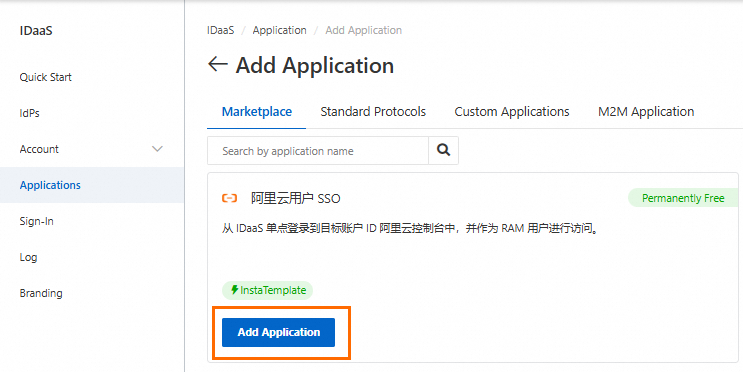Open the Custom Applications tab
Image resolution: width=743 pixels, height=372 pixels.
[x=512, y=112]
